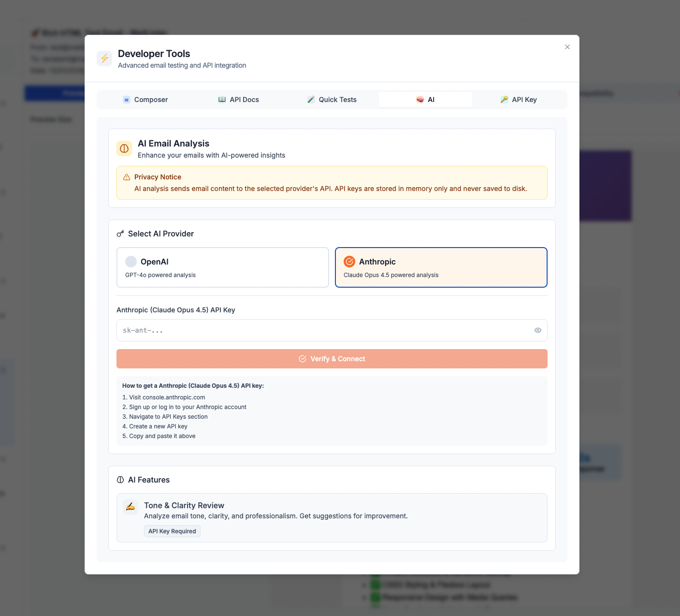Image resolution: width=680 pixels, height=616 pixels.
Task: Choose the OpenAI provider card
Action: tap(223, 267)
